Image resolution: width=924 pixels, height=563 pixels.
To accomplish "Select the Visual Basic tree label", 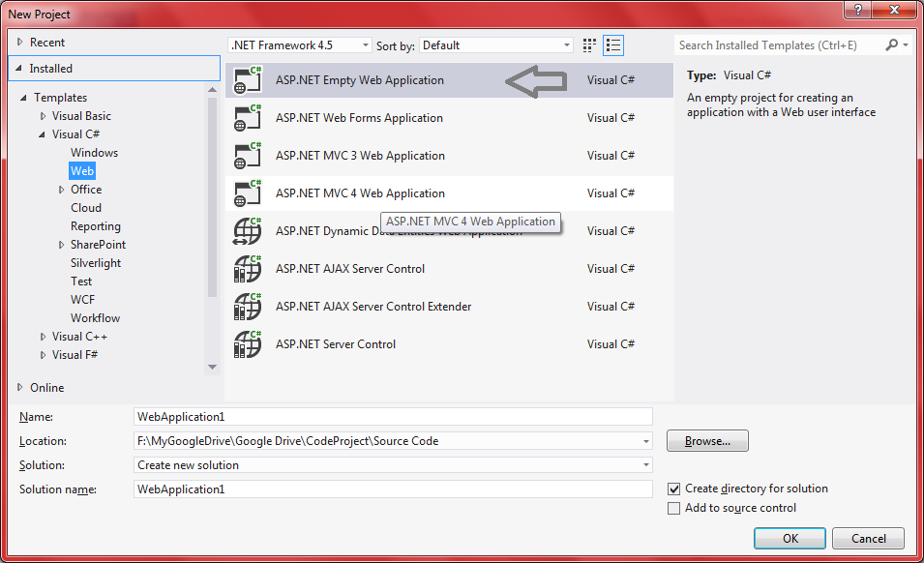I will (x=81, y=116).
